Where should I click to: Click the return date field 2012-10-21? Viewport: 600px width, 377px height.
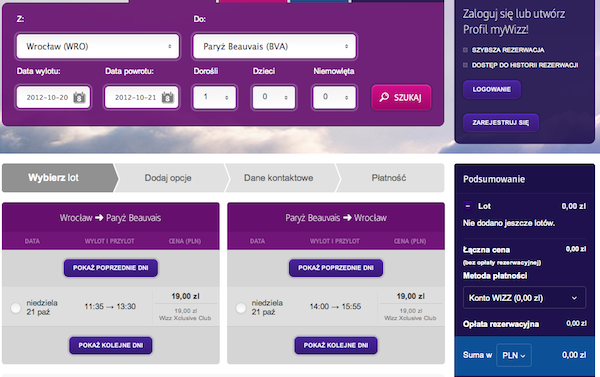142,97
